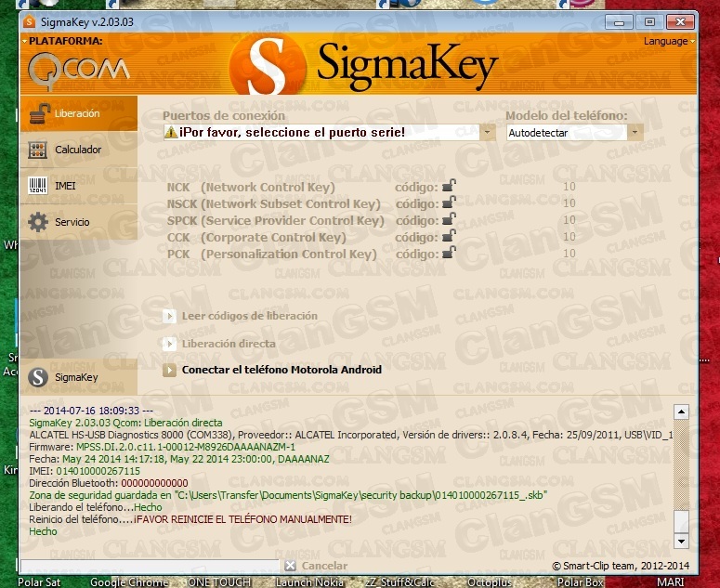Open the Launch Nokia desktop shortcut

point(309,582)
